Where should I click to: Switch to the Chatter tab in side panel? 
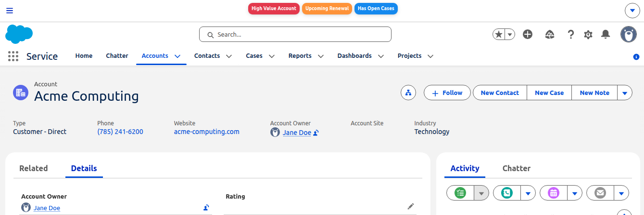tap(517, 168)
